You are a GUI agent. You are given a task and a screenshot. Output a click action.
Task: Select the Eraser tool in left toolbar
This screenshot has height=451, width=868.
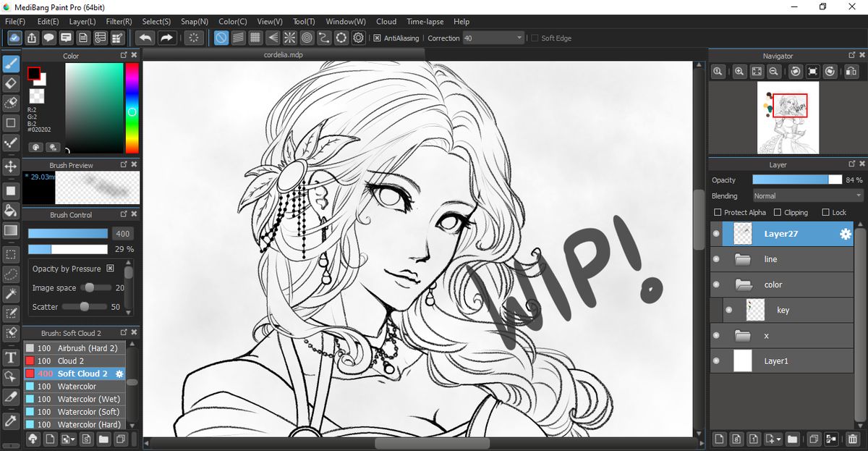click(x=11, y=83)
